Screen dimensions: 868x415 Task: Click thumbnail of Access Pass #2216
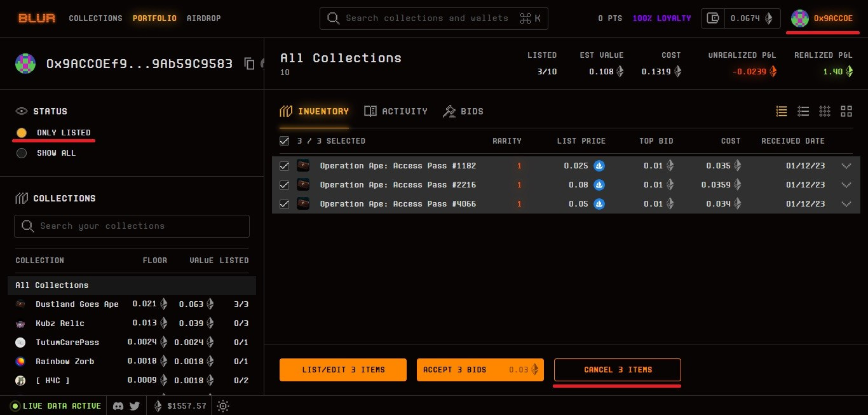click(x=303, y=185)
